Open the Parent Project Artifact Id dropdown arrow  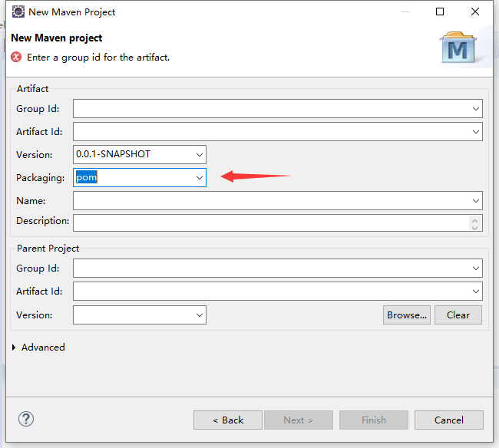pyautogui.click(x=476, y=292)
